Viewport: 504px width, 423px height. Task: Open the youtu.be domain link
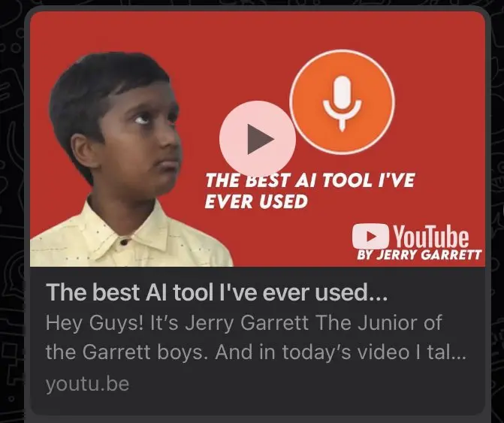tap(87, 384)
